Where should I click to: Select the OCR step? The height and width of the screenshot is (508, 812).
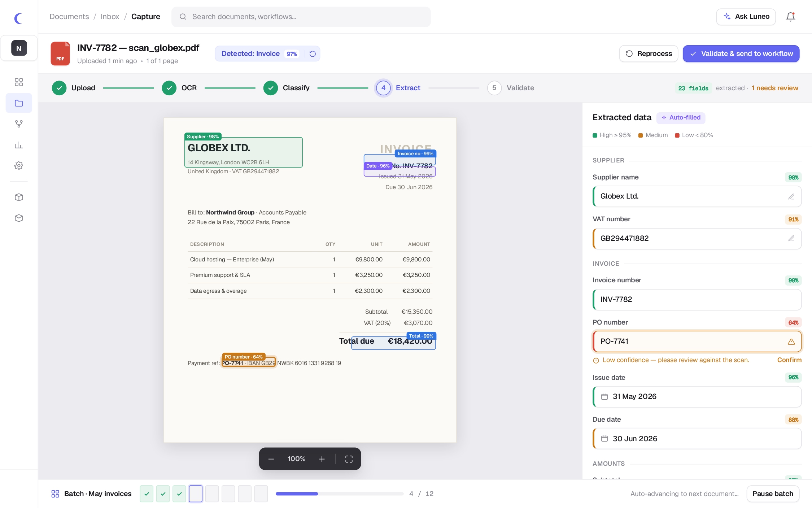(179, 88)
